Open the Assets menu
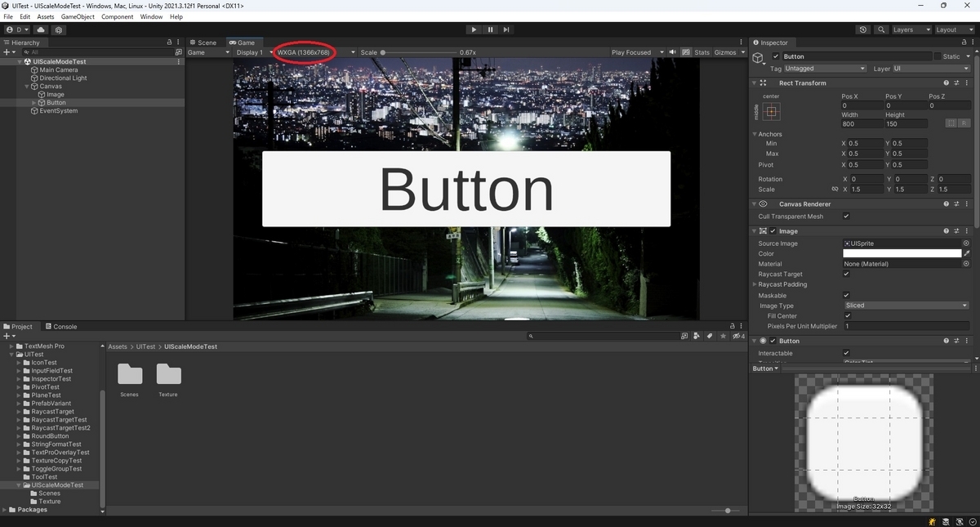This screenshot has height=527, width=980. tap(46, 16)
